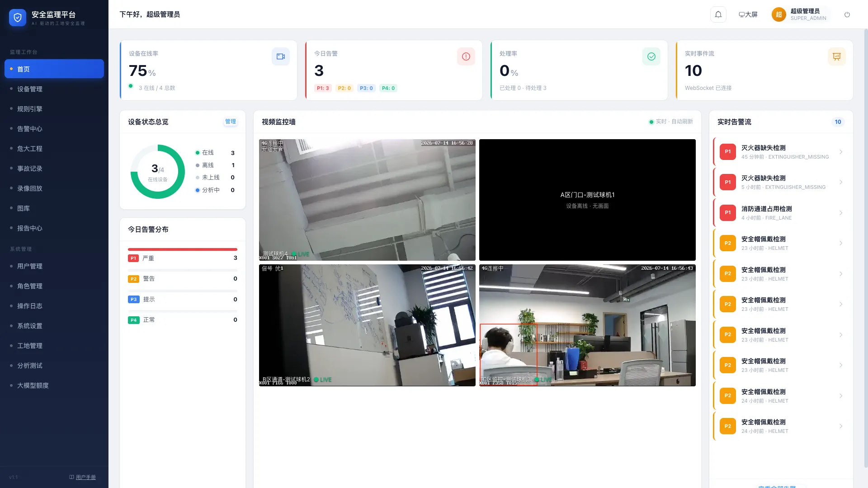The height and width of the screenshot is (488, 868).
Task: Click the camera icon on 设备在线率 card
Action: 281,56
